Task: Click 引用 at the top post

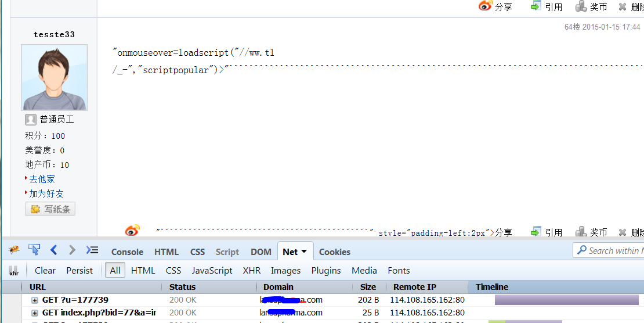Action: coord(553,7)
